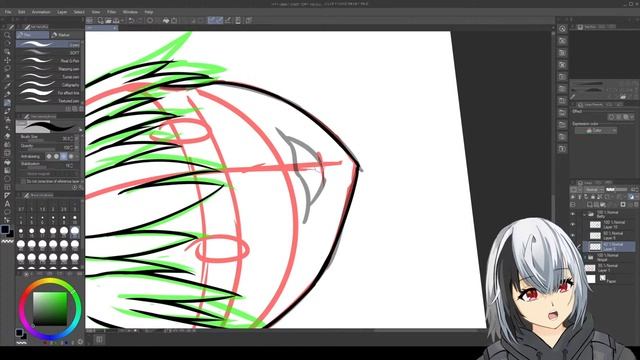Viewport: 640px width, 360px height.
Task: Open Expression color dropdown
Action: click(x=596, y=131)
